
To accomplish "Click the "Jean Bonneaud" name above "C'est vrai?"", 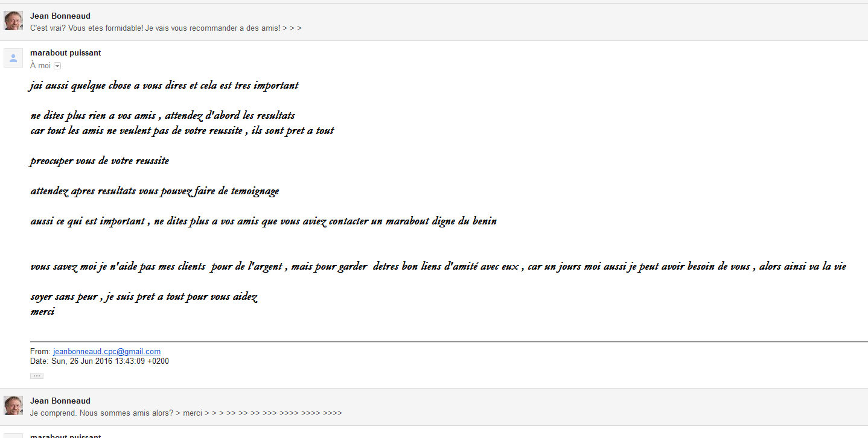I will (x=60, y=16).
